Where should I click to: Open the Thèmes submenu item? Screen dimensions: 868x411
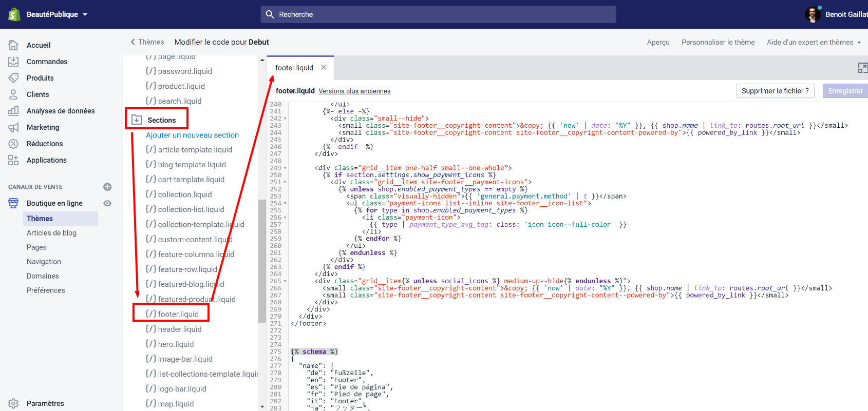click(60, 219)
